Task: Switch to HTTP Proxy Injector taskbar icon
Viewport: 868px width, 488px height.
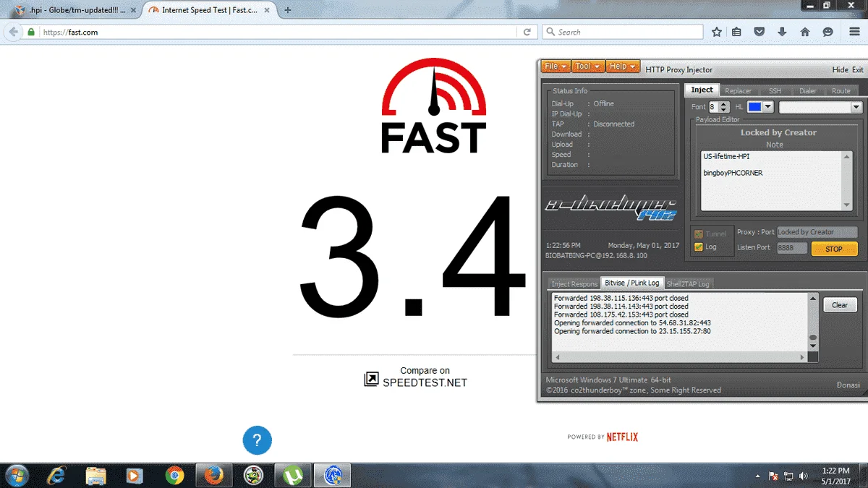Action: [333, 475]
